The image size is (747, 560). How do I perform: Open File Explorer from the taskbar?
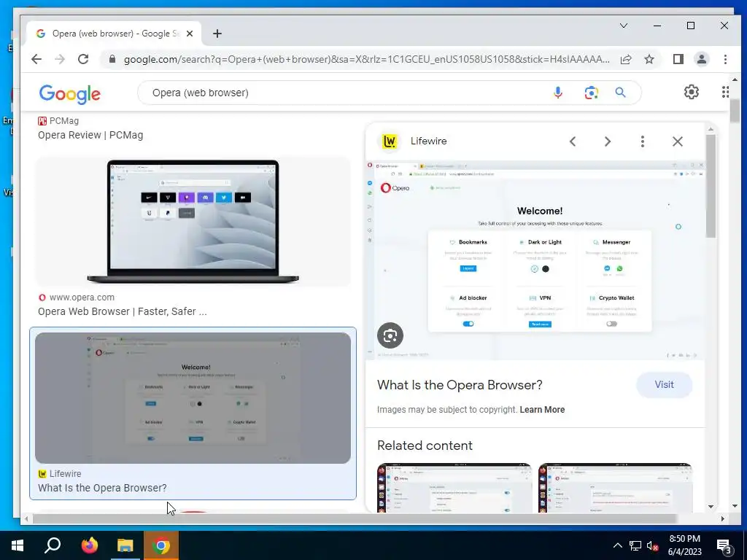coord(125,545)
